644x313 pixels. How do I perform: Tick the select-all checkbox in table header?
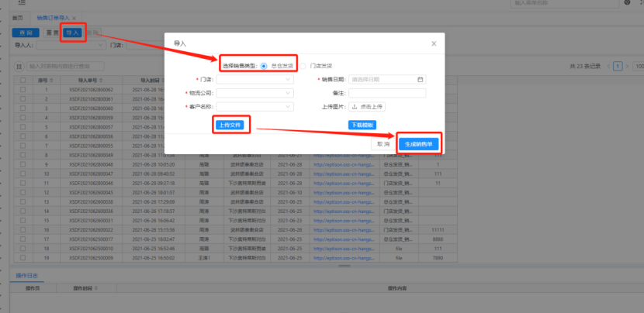23,80
